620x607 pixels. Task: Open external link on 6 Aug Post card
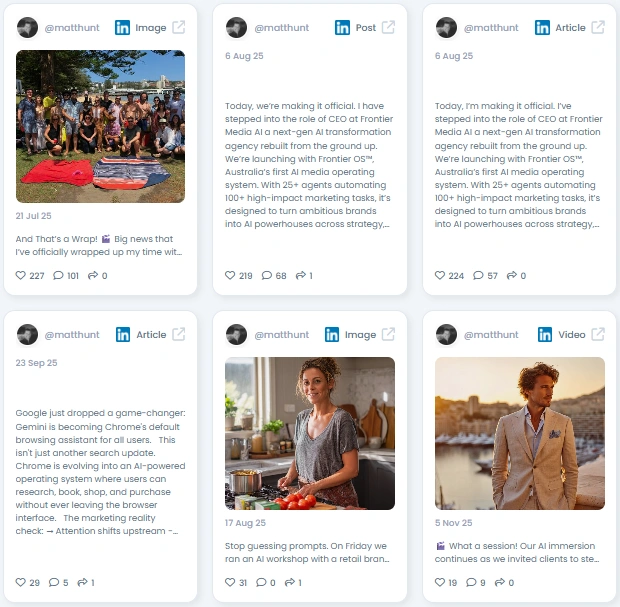(388, 28)
